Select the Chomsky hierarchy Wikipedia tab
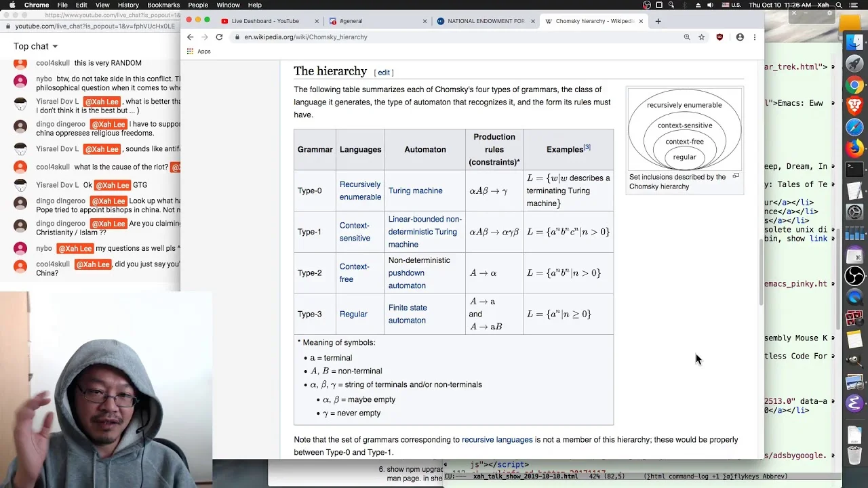Screen dimensions: 868x488 (594, 21)
